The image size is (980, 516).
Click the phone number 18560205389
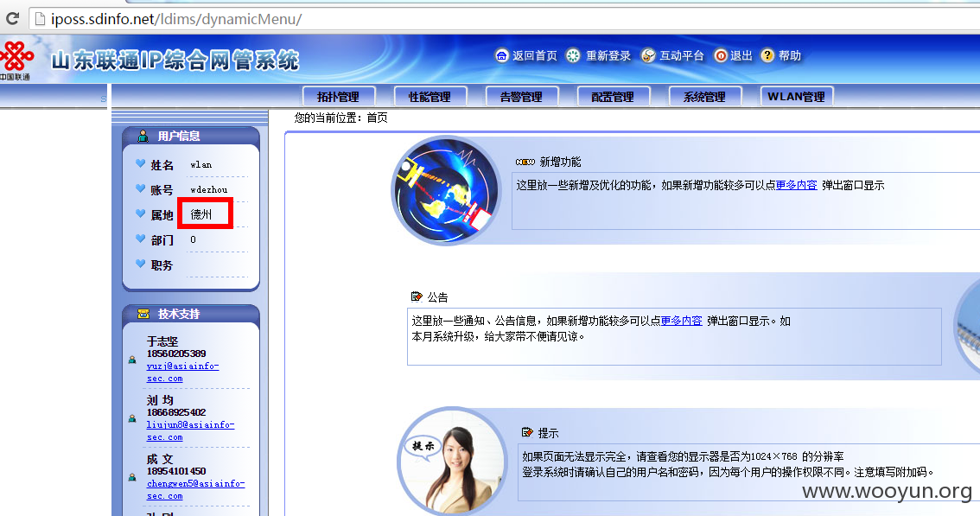pos(176,354)
